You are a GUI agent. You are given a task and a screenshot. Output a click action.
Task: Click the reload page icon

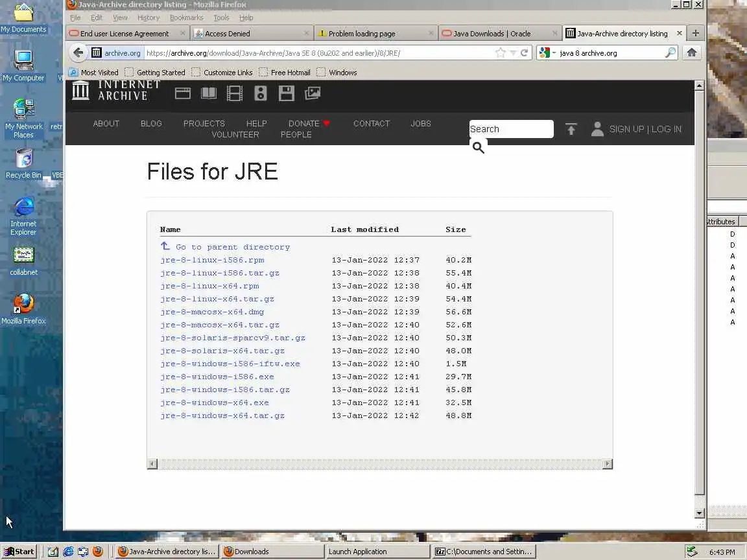click(524, 53)
